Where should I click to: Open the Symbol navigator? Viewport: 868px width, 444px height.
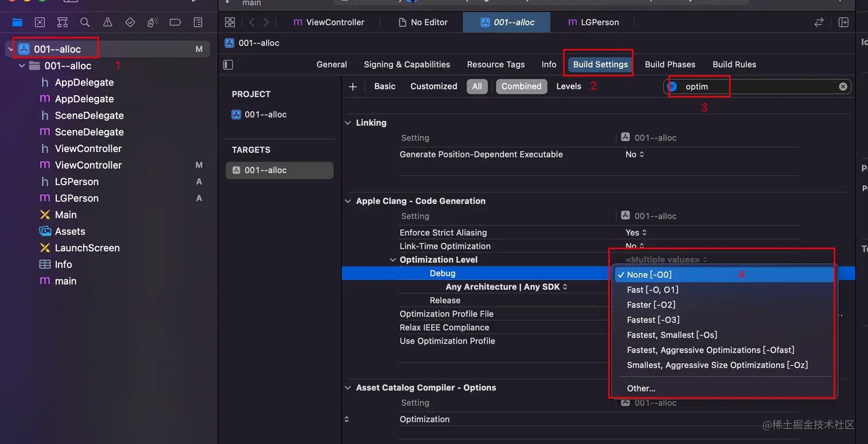coord(63,22)
